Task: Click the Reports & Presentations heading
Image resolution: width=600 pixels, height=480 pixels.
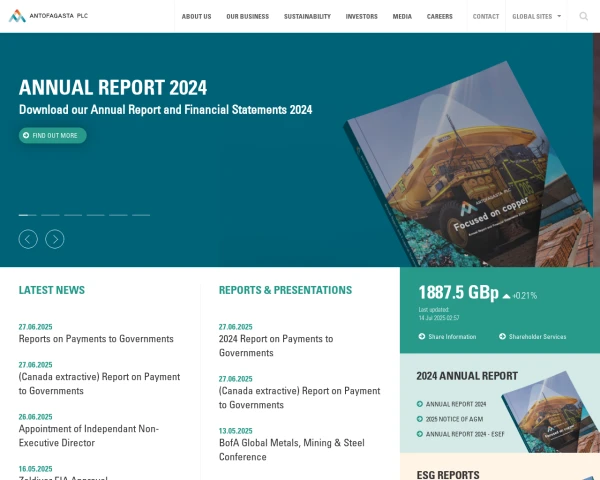Action: coord(285,290)
